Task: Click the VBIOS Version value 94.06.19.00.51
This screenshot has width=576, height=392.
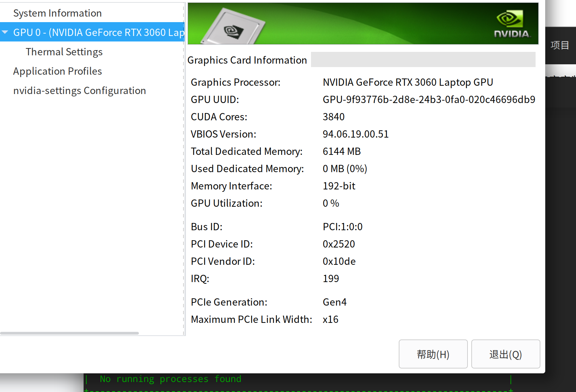Action: click(356, 134)
